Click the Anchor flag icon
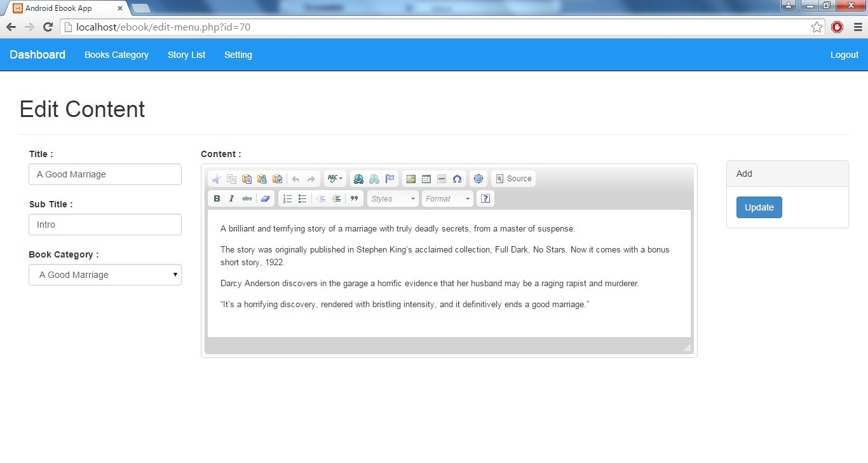The width and height of the screenshot is (868, 463). 390,179
